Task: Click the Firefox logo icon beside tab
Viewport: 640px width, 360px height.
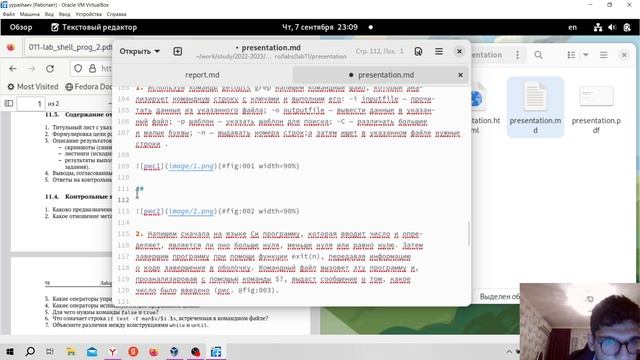Action: (11, 47)
